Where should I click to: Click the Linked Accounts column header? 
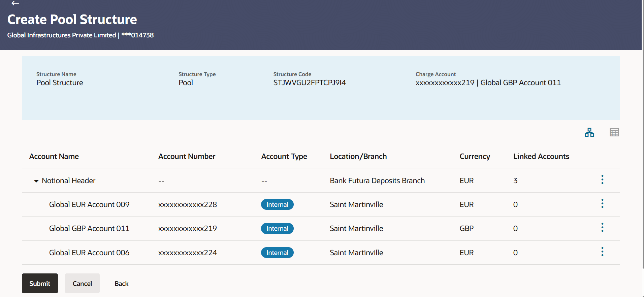[x=541, y=157]
